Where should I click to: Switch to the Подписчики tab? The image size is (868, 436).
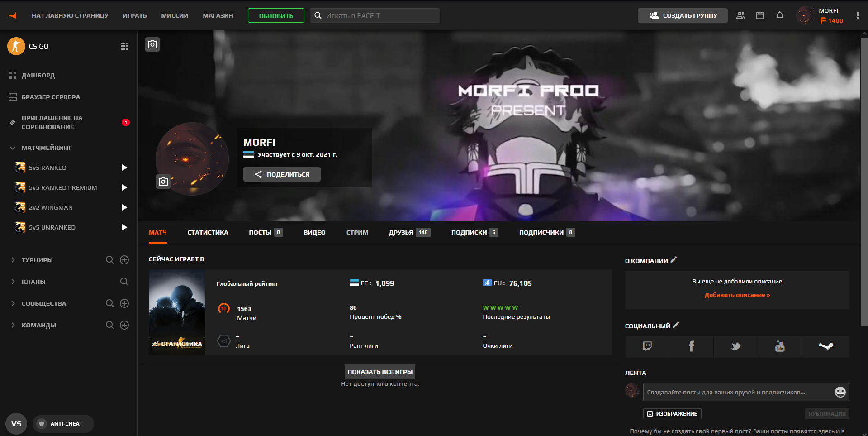[547, 232]
